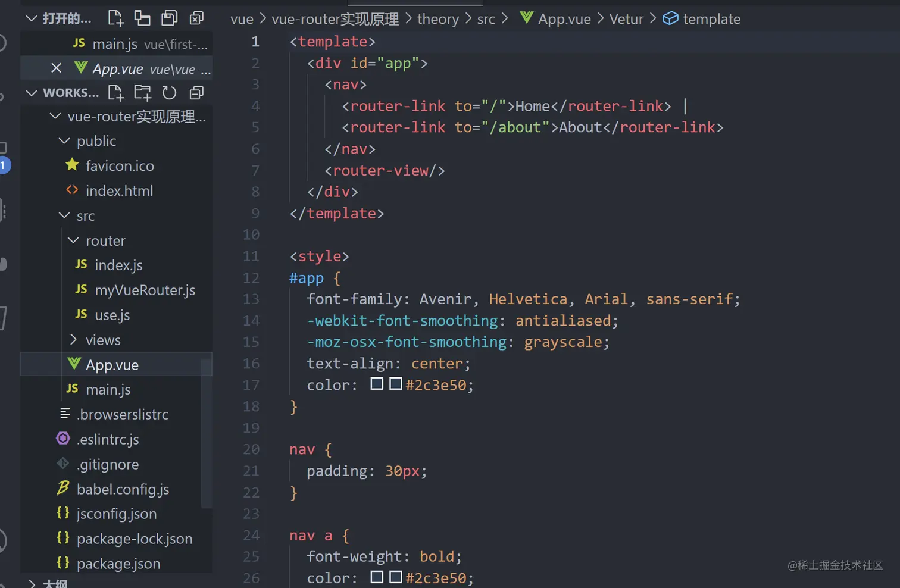The image size is (900, 588).
Task: Select the Vetur breadcrumb
Action: [626, 19]
